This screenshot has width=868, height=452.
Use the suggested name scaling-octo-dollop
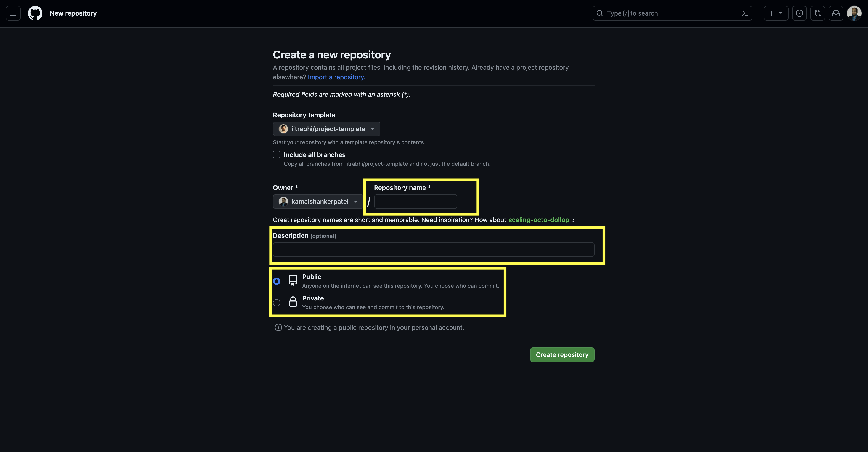(538, 220)
